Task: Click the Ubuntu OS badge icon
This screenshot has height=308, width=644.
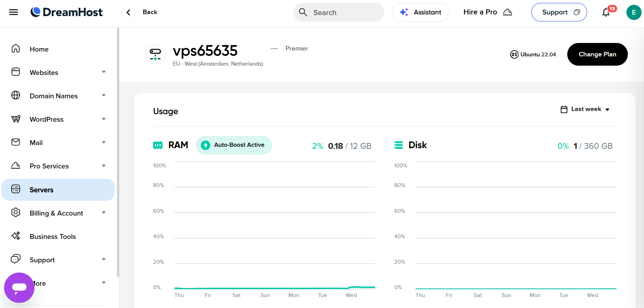Action: [514, 54]
